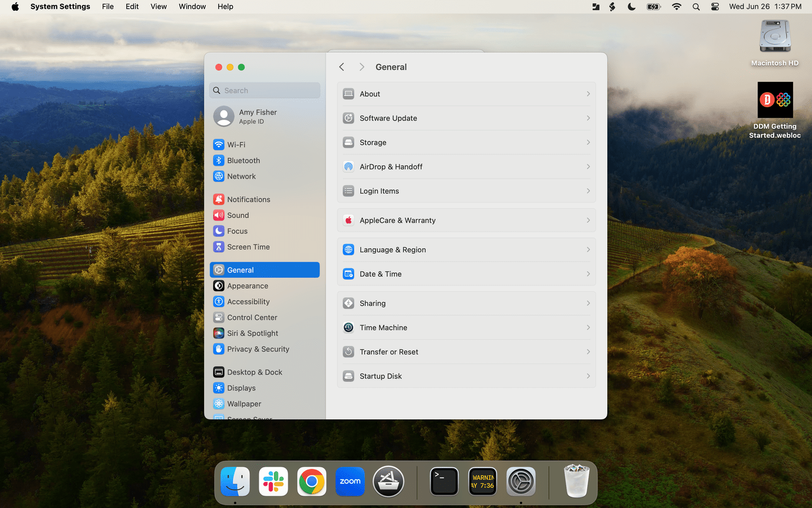Expand the Software Update row
The height and width of the screenshot is (508, 812).
point(466,118)
